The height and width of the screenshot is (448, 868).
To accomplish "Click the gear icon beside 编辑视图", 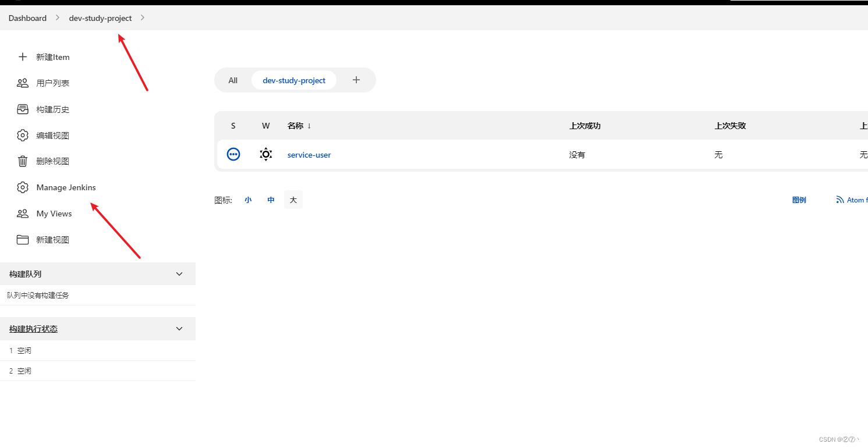I will tap(23, 136).
